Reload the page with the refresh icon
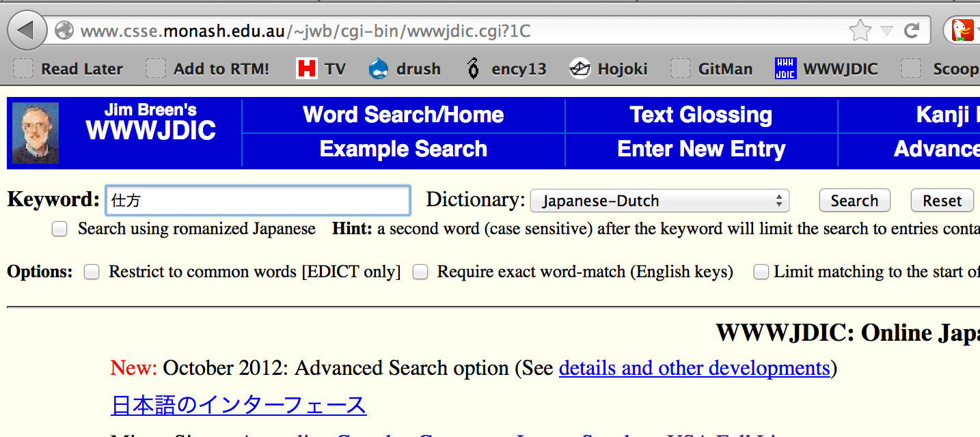This screenshot has height=437, width=980. tap(911, 31)
